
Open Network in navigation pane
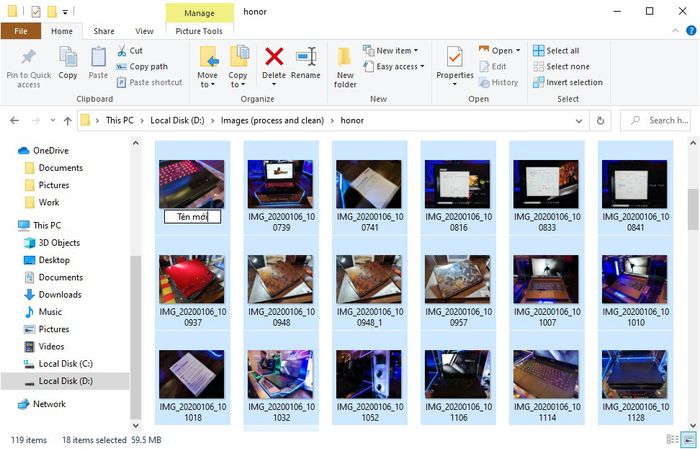(42, 404)
